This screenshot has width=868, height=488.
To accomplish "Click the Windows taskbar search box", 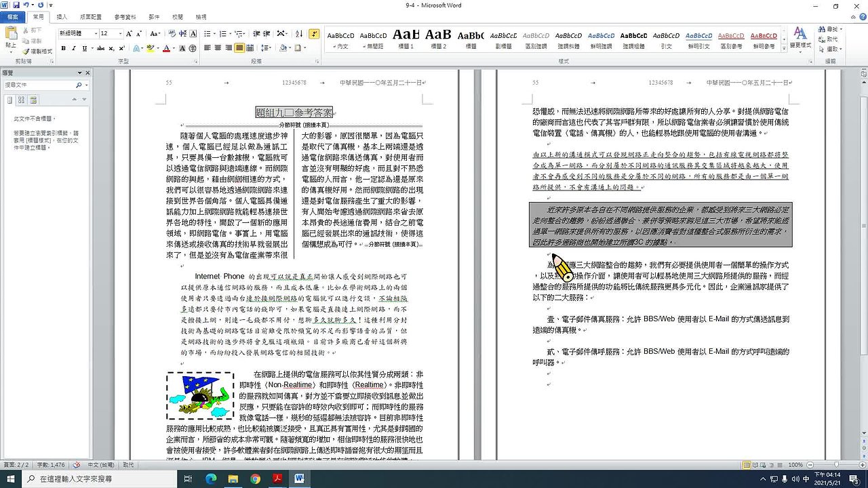I will click(x=99, y=479).
